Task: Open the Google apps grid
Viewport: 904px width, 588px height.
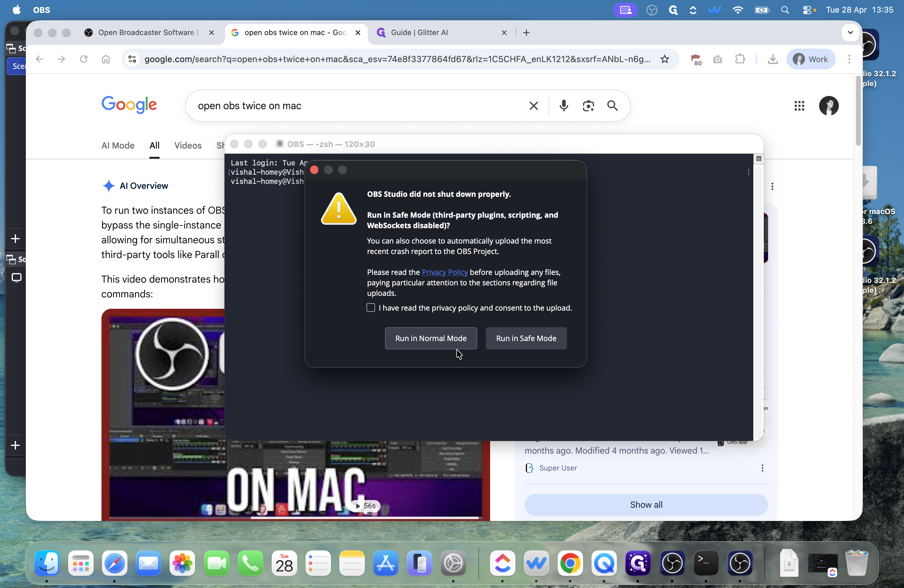Action: coord(799,105)
